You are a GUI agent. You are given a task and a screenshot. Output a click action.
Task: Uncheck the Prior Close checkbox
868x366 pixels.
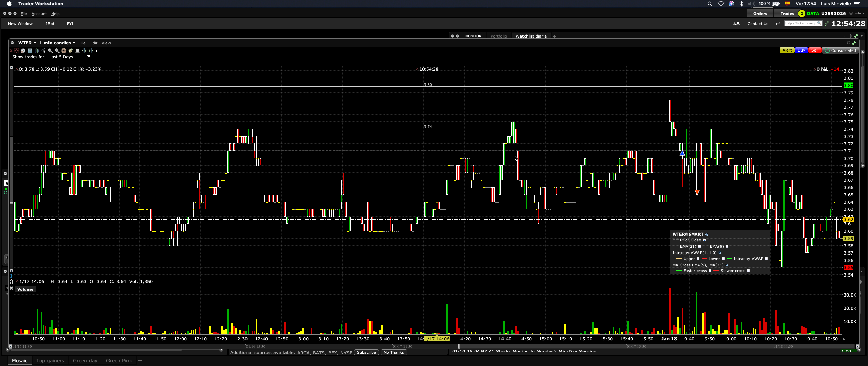(704, 240)
